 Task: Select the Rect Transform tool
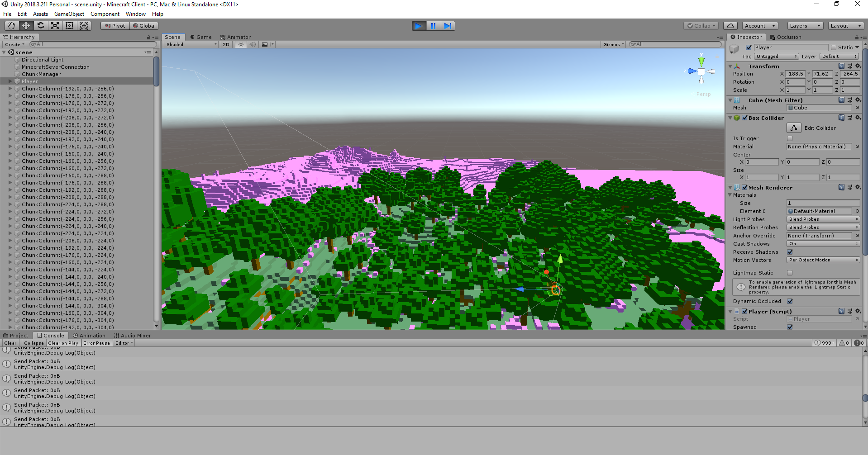69,26
